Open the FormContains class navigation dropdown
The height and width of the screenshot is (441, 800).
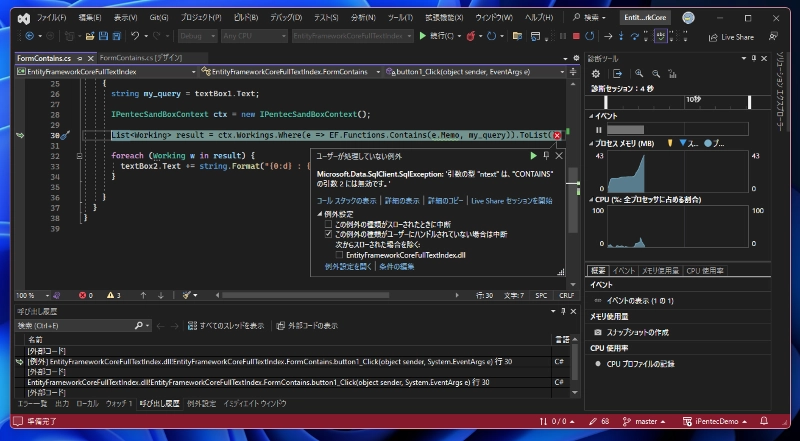pyautogui.click(x=290, y=72)
